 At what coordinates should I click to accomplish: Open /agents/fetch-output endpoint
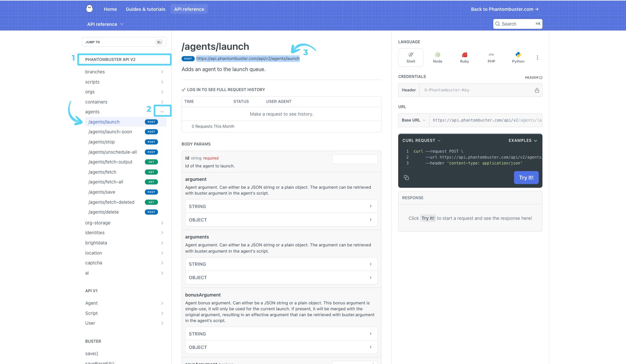(x=126, y=162)
